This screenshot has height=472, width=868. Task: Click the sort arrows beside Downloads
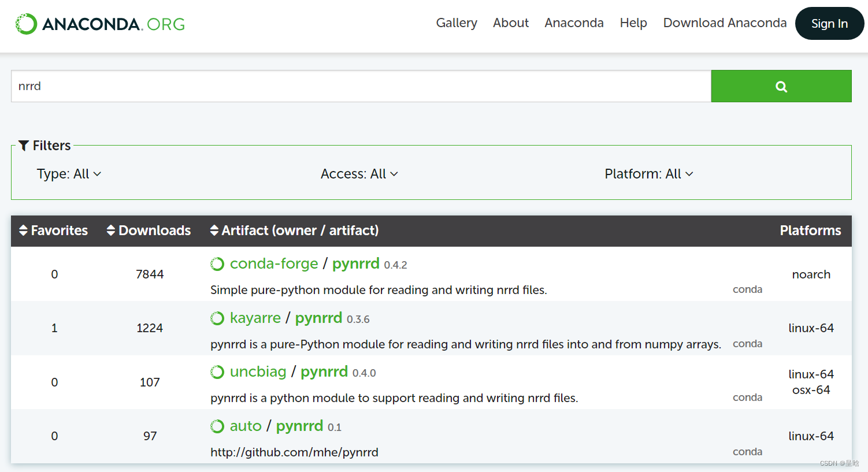[111, 231]
